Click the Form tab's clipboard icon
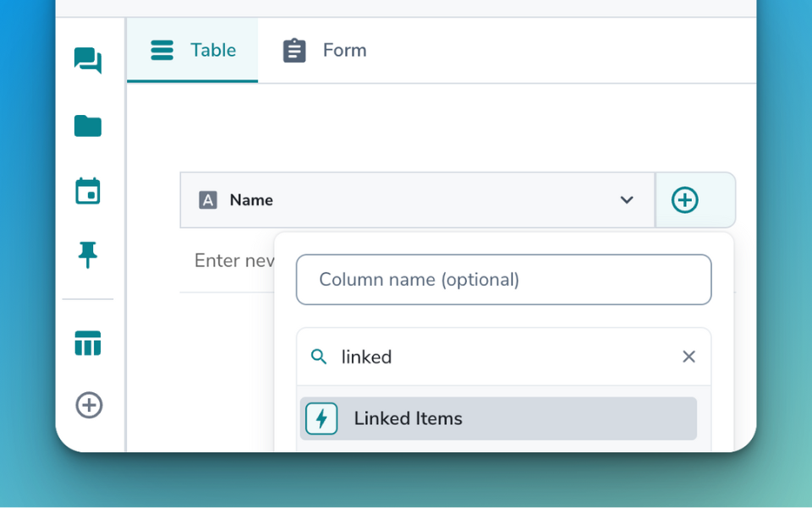 tap(294, 50)
